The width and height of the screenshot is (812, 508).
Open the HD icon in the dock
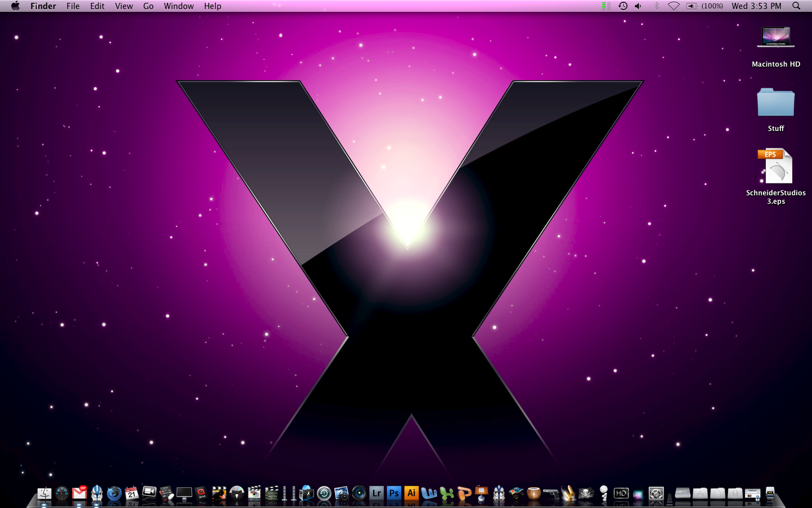click(621, 493)
